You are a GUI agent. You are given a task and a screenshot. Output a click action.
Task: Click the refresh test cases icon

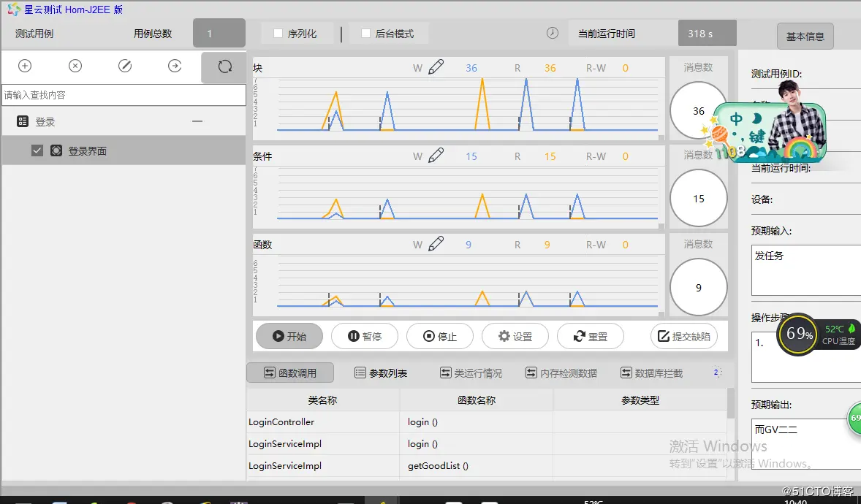coord(224,67)
